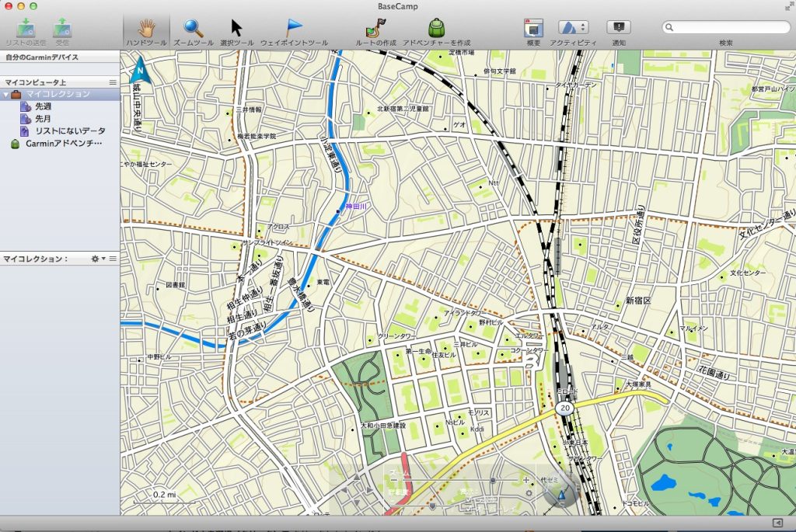Pick the Waypoint flag tool

coord(294,28)
